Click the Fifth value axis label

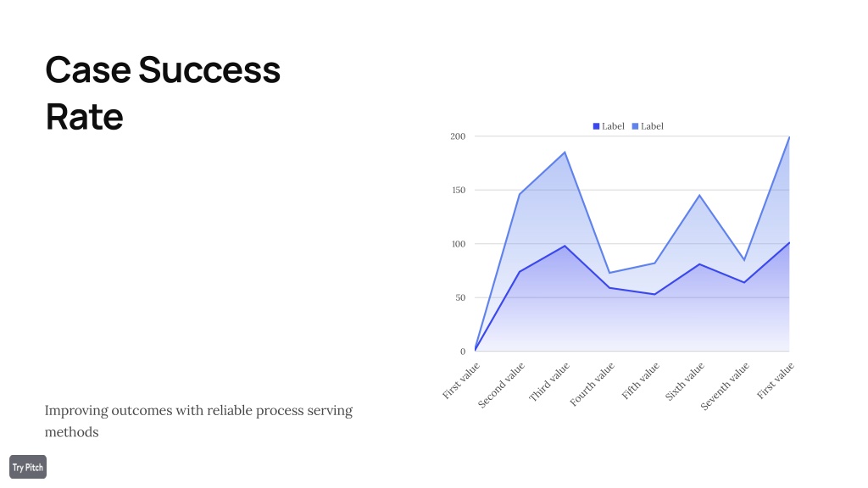click(x=641, y=380)
